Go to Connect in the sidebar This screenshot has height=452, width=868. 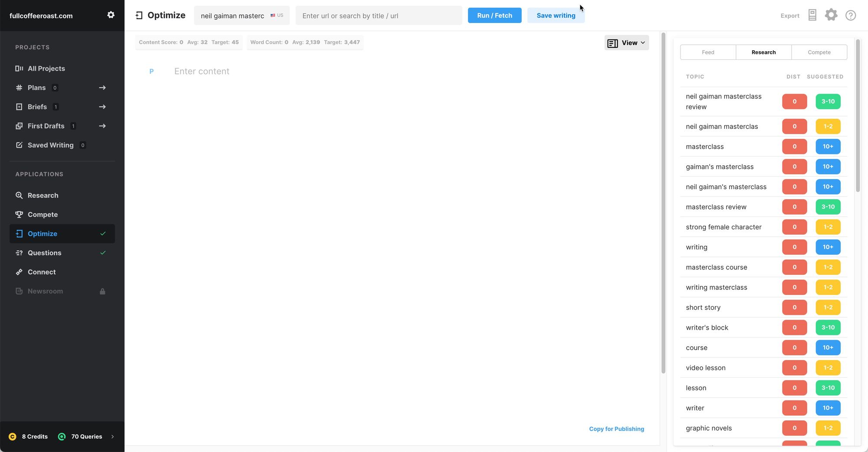point(42,272)
